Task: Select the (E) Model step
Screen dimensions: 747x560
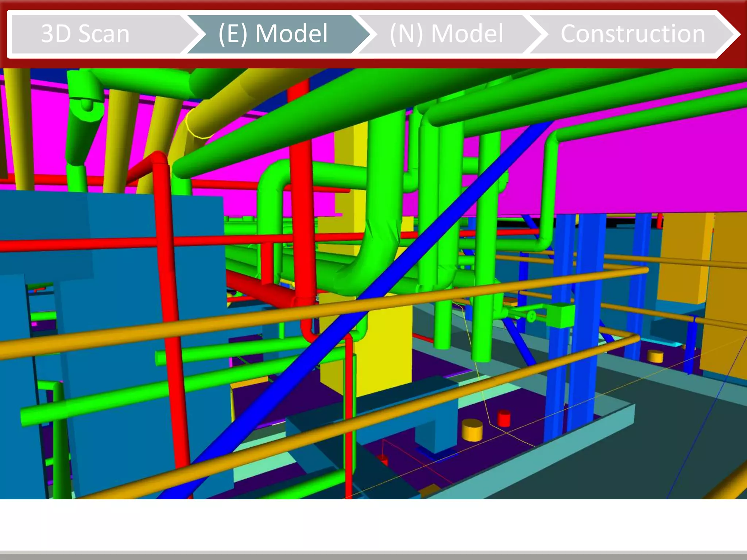Action: coord(279,34)
